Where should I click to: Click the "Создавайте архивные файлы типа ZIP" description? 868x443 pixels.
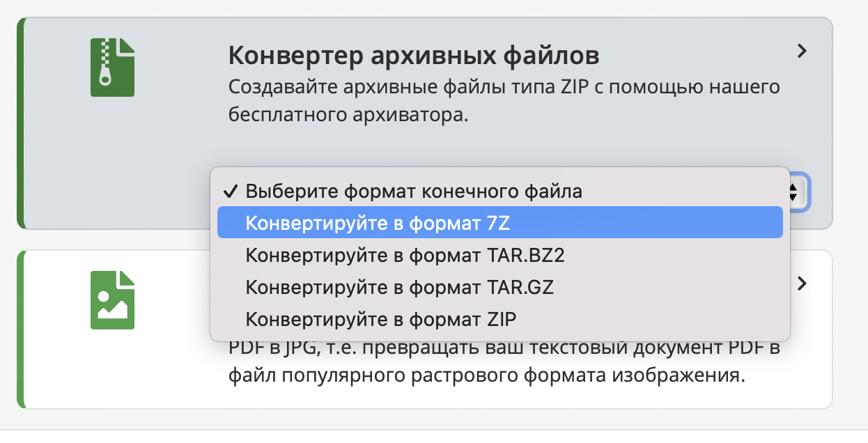coord(504,88)
